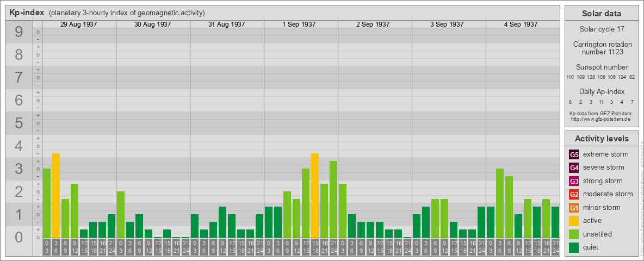Click the '21 24' hour label under 4 Sep
The image size is (644, 261).
tap(555, 247)
